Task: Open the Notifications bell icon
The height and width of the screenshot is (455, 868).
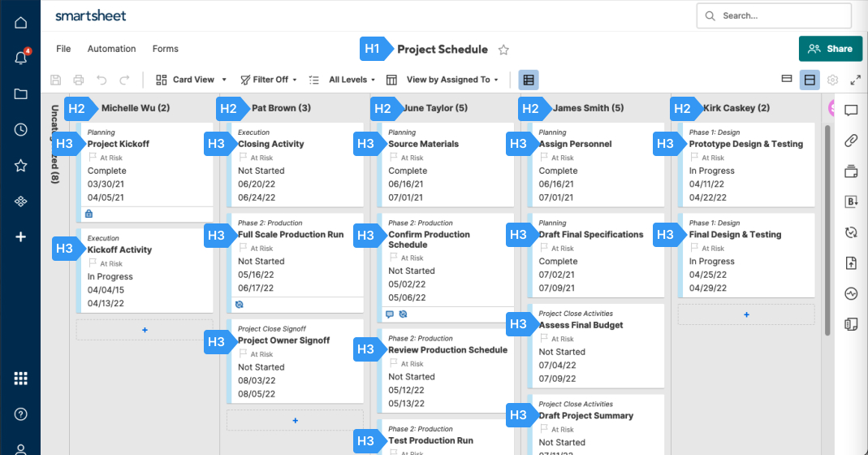Action: point(21,58)
